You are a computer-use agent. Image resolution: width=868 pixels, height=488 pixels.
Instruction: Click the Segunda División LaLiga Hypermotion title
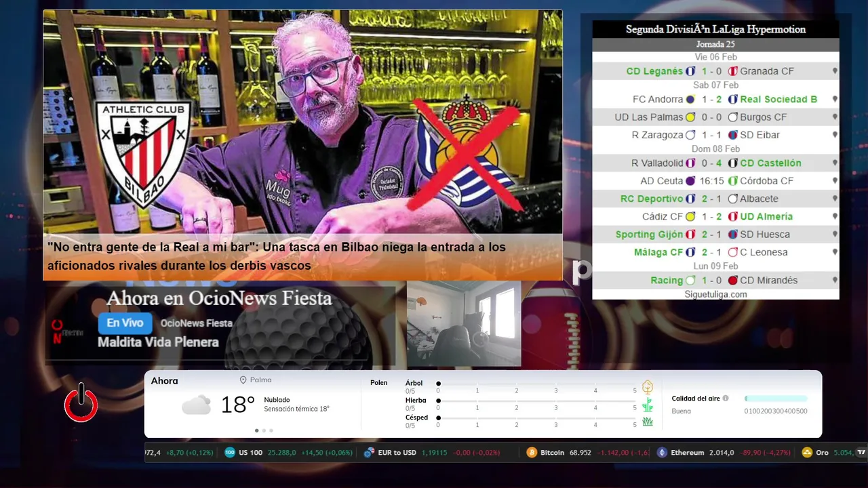[x=715, y=30]
